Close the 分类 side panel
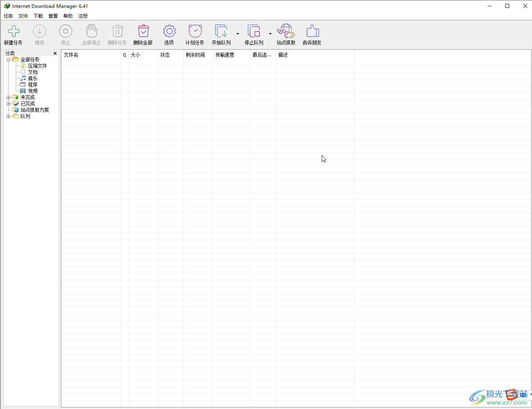Screen dimensions: 532x409 [x=55, y=53]
